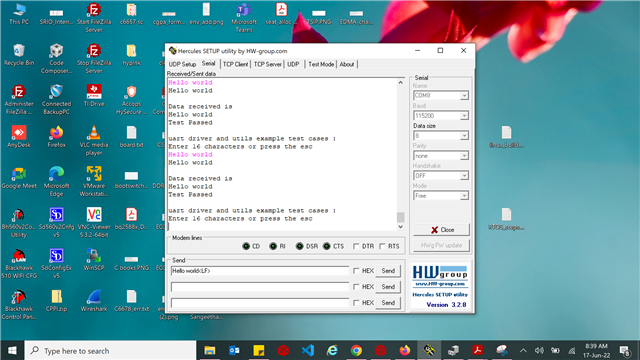Switch to the TCP Server tab
640x360 pixels.
pos(268,64)
